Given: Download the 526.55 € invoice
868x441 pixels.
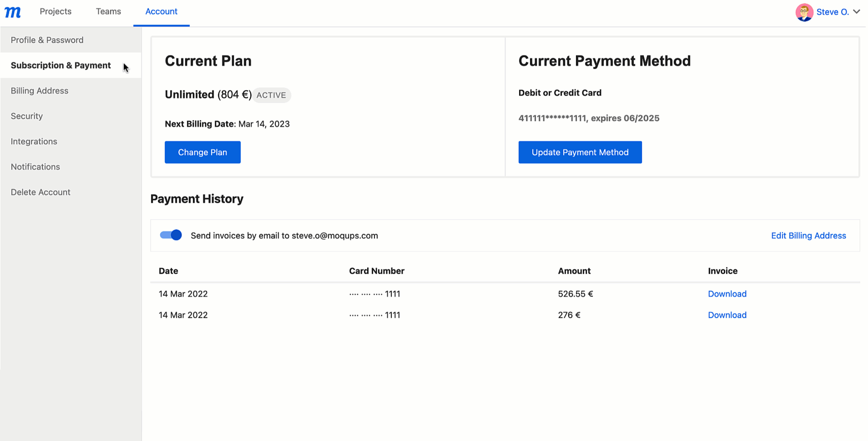Looking at the screenshot, I should coord(727,294).
